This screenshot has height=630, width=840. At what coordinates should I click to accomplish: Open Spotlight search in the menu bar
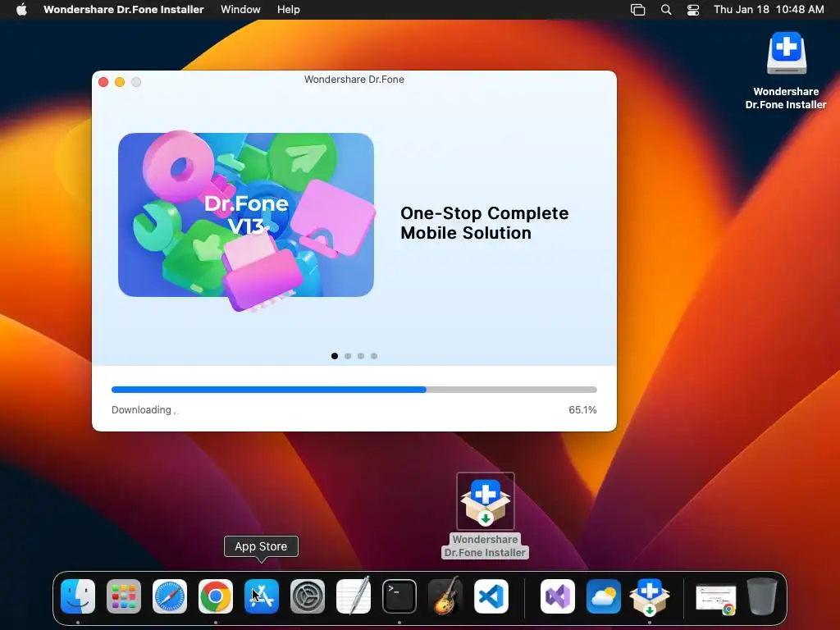click(x=666, y=9)
